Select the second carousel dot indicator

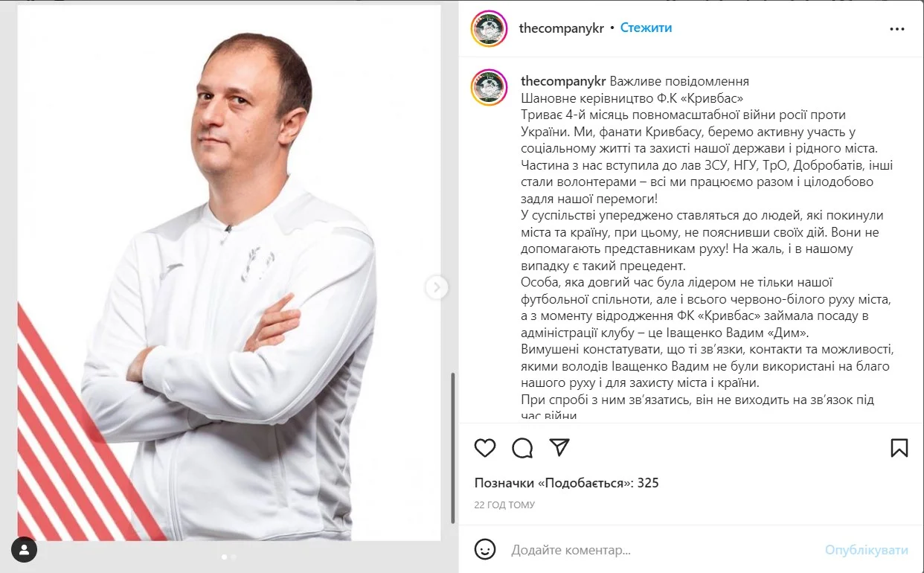[234, 556]
